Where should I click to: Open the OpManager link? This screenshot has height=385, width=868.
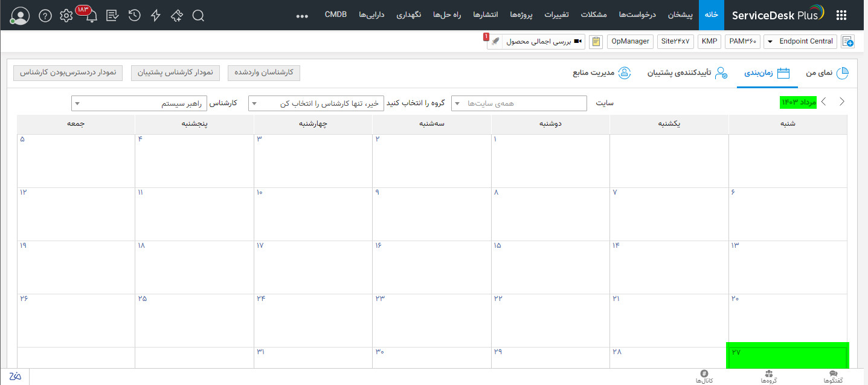click(x=630, y=41)
